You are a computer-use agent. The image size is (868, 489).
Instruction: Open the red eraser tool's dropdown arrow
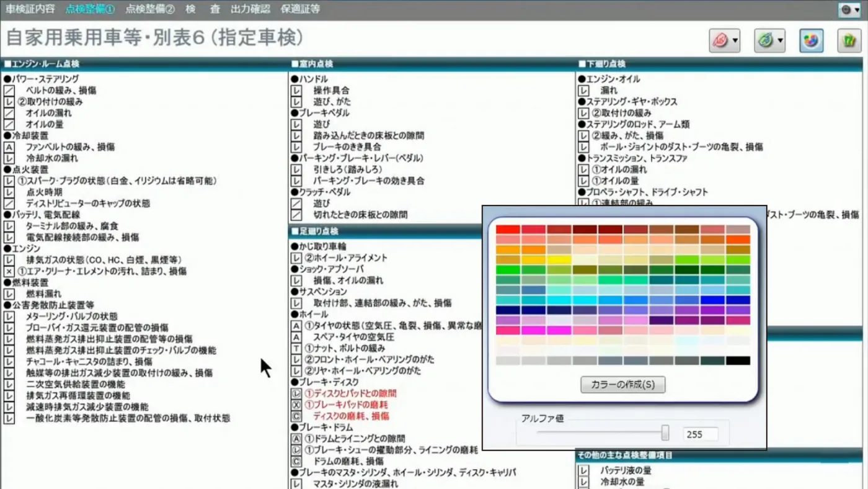tap(735, 41)
